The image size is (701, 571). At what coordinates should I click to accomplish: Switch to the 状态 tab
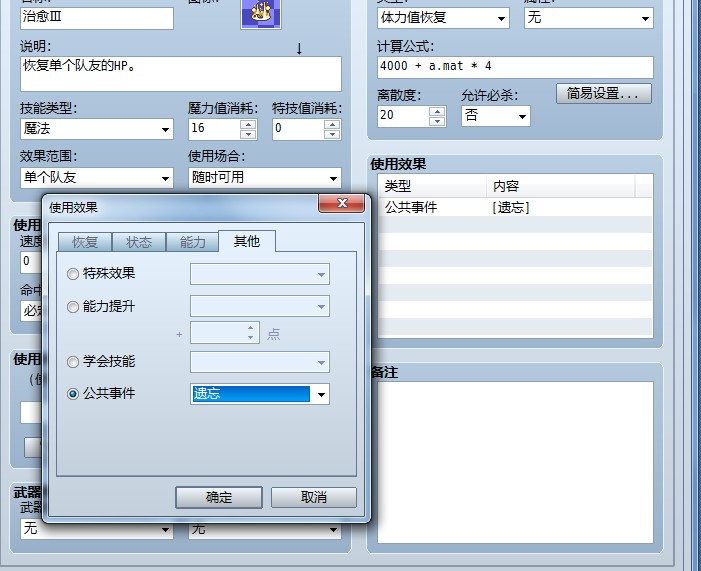(139, 242)
